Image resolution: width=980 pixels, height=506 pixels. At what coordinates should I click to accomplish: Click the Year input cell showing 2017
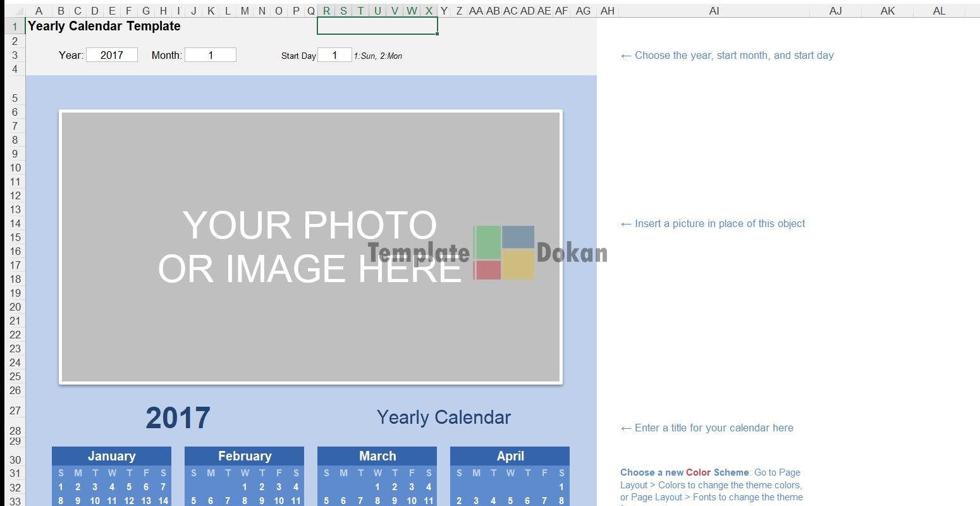tap(111, 55)
